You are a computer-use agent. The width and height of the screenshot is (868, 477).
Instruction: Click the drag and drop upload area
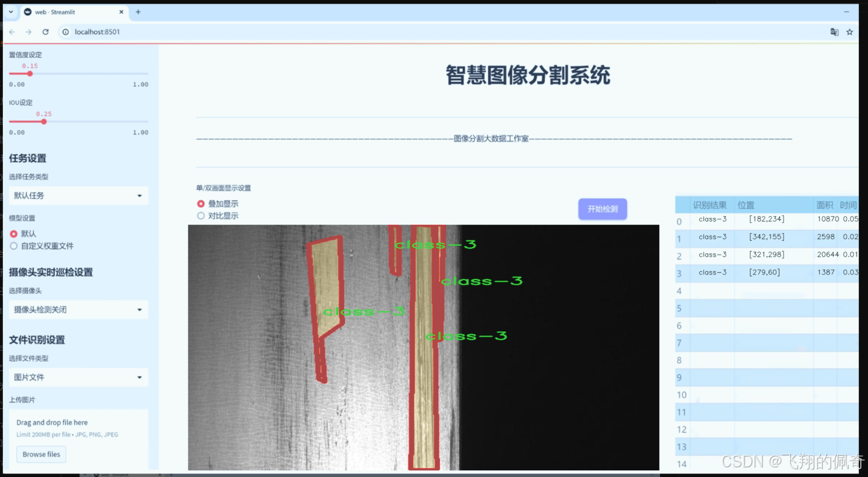(x=78, y=434)
